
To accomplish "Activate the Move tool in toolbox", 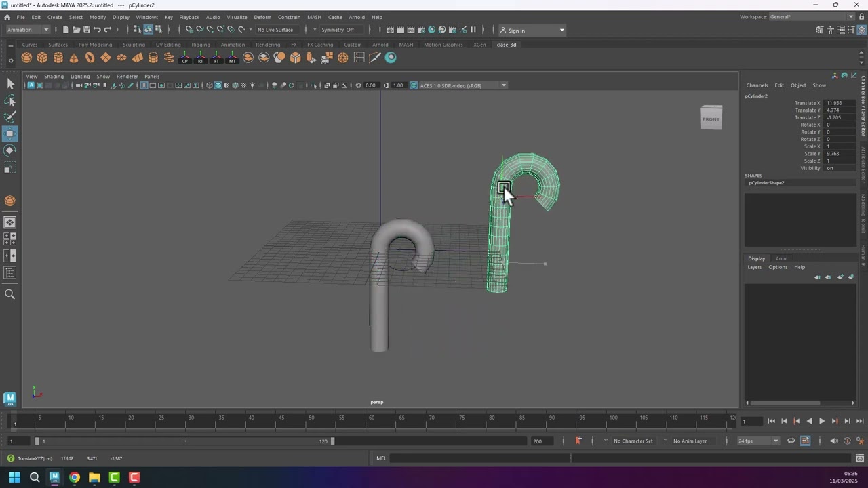I will tap(10, 134).
